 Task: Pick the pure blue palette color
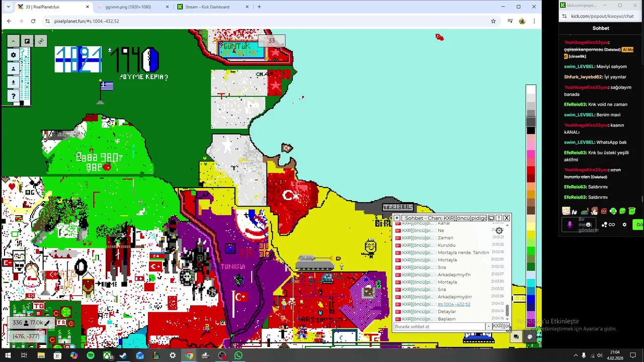tap(531, 300)
